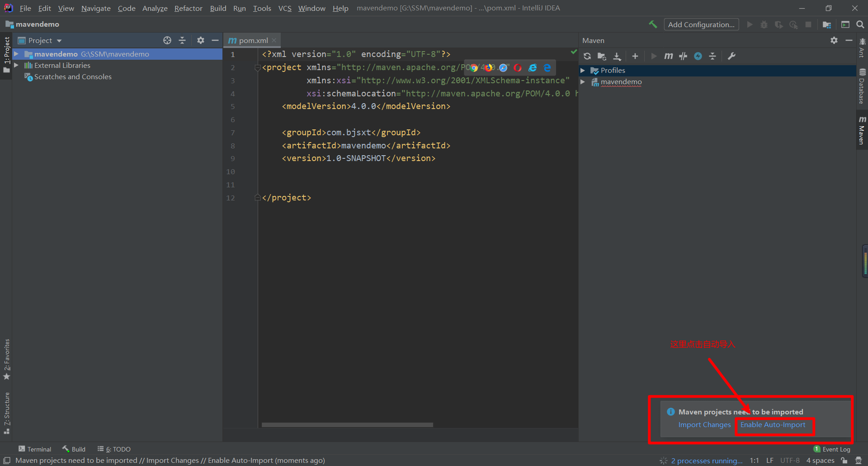Toggle the Ant side tool button

862,48
